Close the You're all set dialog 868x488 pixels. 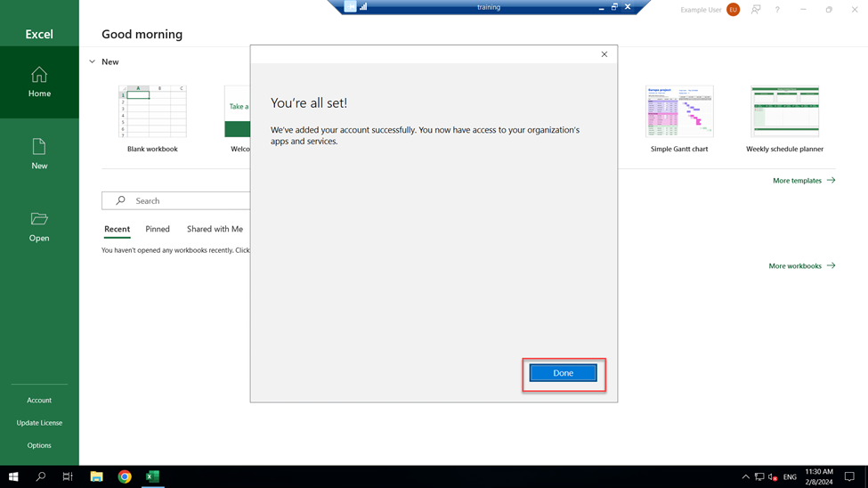pos(604,54)
